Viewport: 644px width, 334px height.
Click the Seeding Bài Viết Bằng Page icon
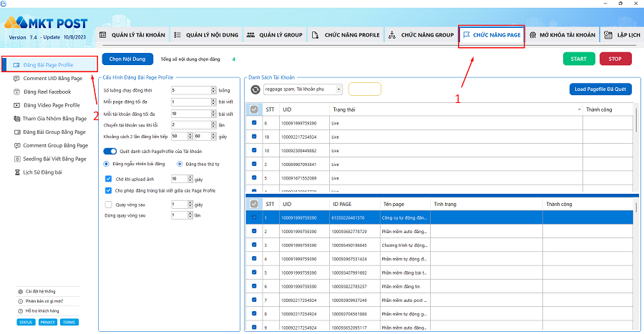click(17, 159)
